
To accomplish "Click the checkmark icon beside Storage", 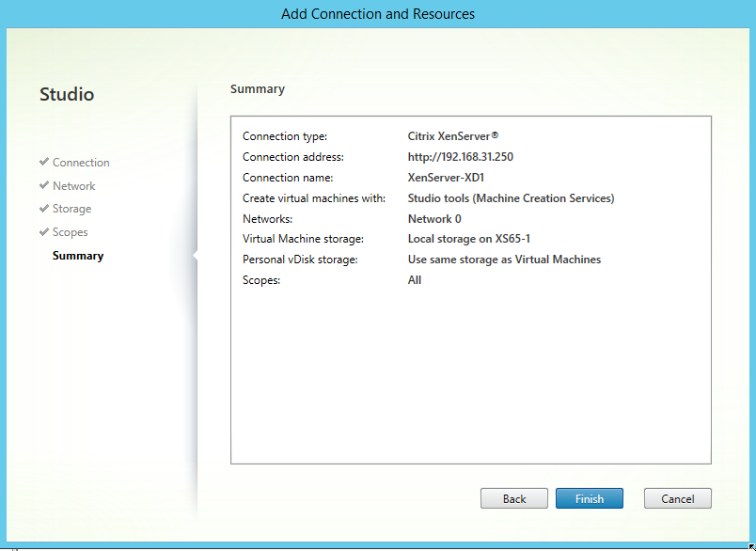I will pos(44,208).
